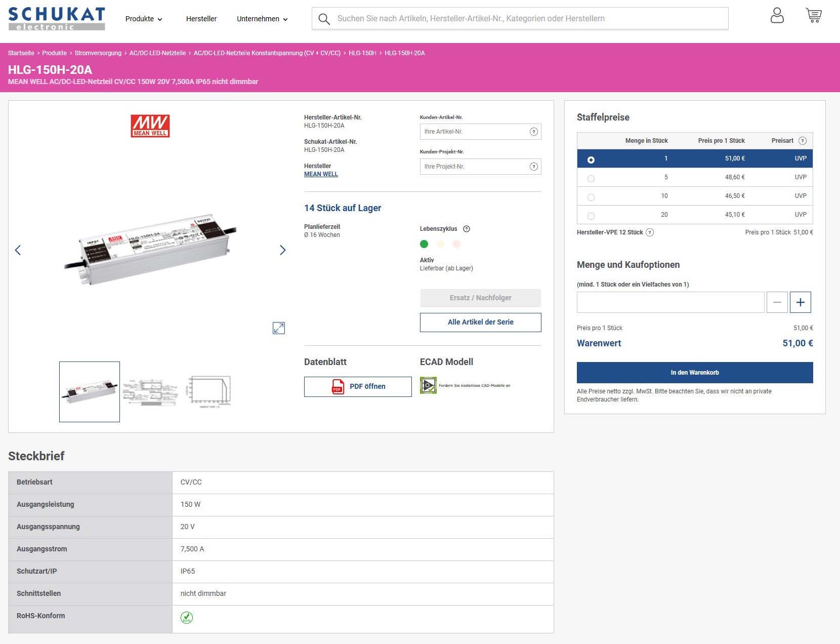The image size is (840, 644).
Task: Click In den Warenkorb button
Action: [x=695, y=373]
